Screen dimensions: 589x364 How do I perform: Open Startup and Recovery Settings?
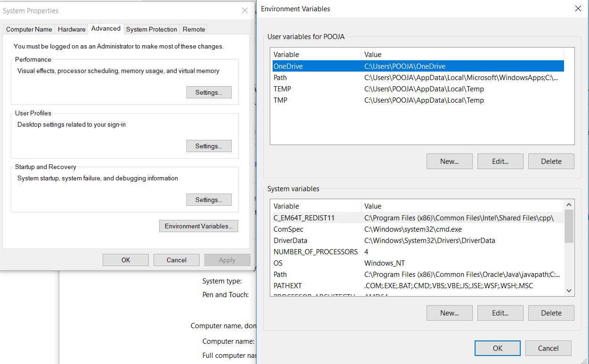click(x=209, y=200)
